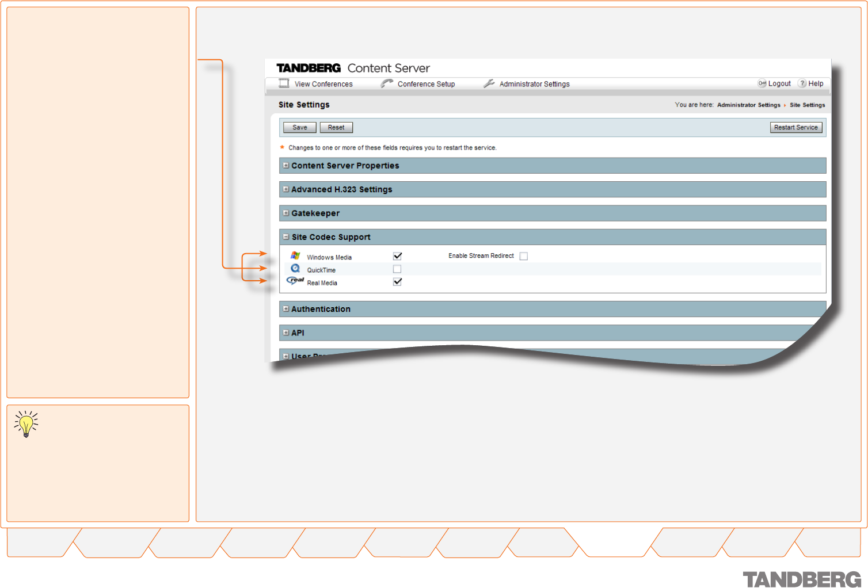Click the Site Settings breadcrumb text
The width and height of the screenshot is (868, 588).
pos(808,105)
